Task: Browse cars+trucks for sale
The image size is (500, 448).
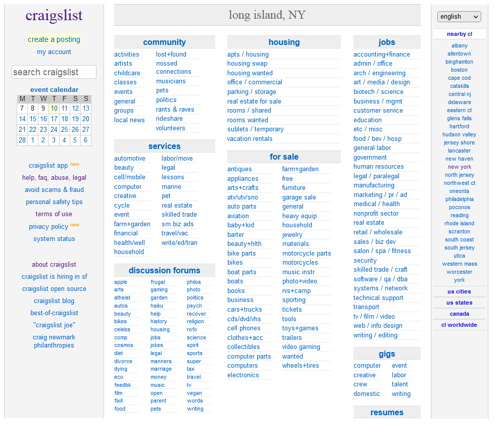Action: coord(244,310)
